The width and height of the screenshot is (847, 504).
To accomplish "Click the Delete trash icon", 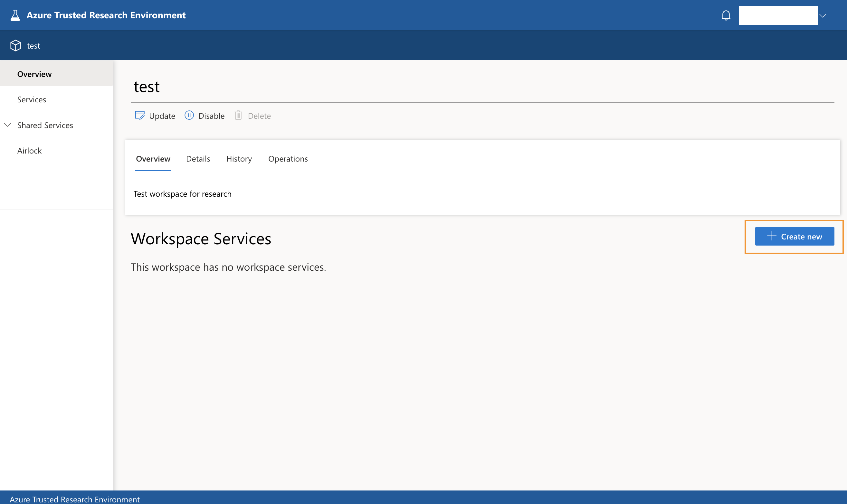I will coord(238,116).
